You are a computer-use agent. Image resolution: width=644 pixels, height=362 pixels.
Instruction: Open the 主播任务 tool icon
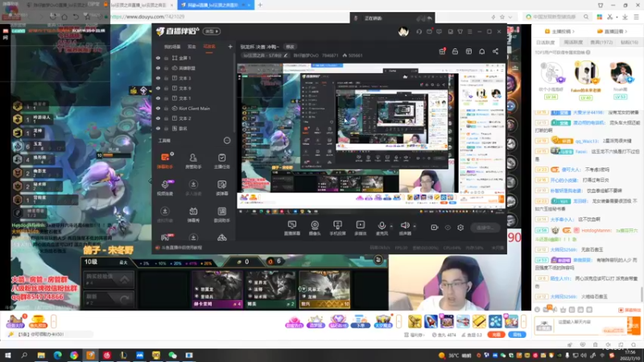222,160
